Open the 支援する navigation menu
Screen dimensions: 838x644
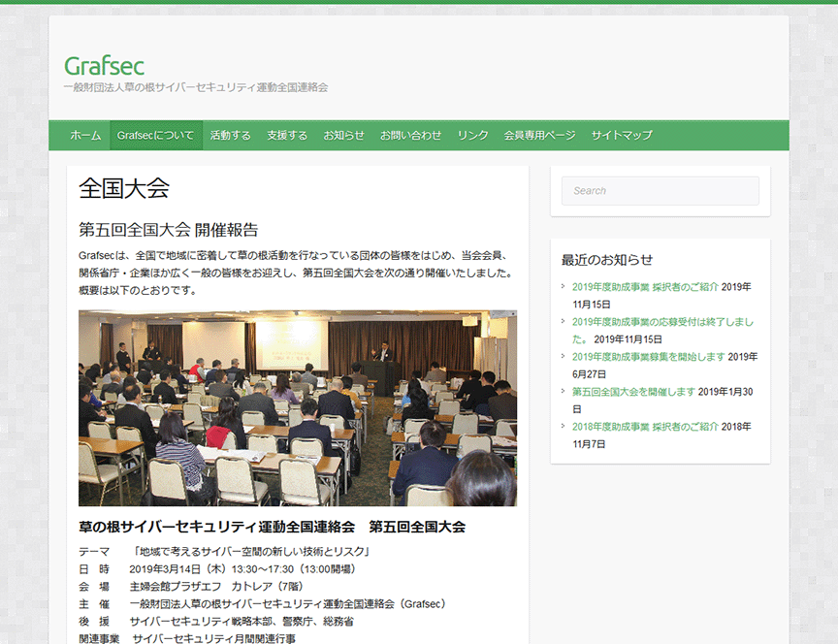[287, 136]
